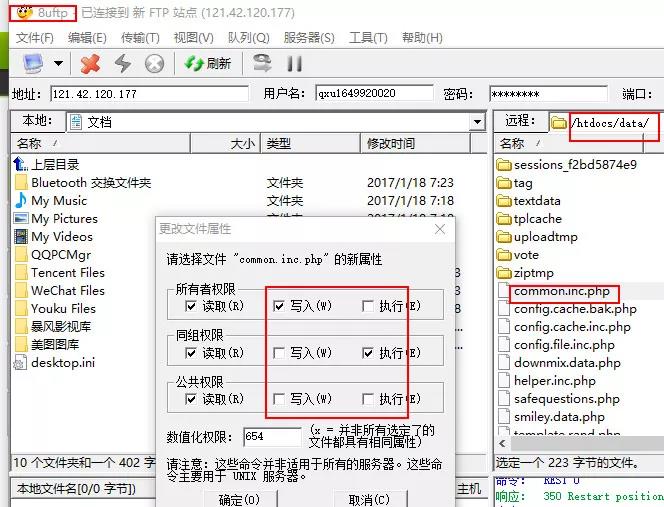
Task: Click the grey round stop icon
Action: (x=154, y=64)
